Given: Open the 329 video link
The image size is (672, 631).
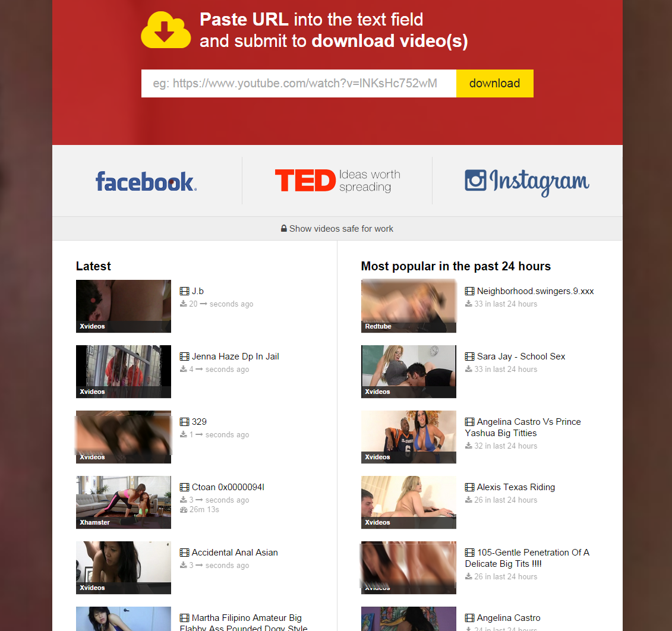Looking at the screenshot, I should (x=199, y=422).
